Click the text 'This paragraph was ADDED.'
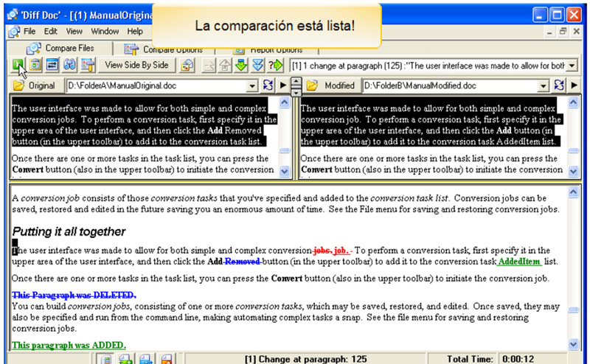 69,345
